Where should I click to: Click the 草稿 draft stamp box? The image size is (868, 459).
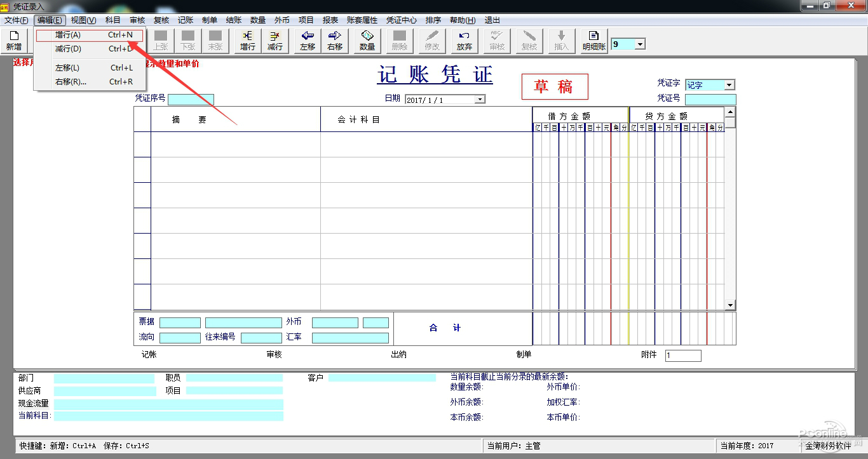point(555,87)
